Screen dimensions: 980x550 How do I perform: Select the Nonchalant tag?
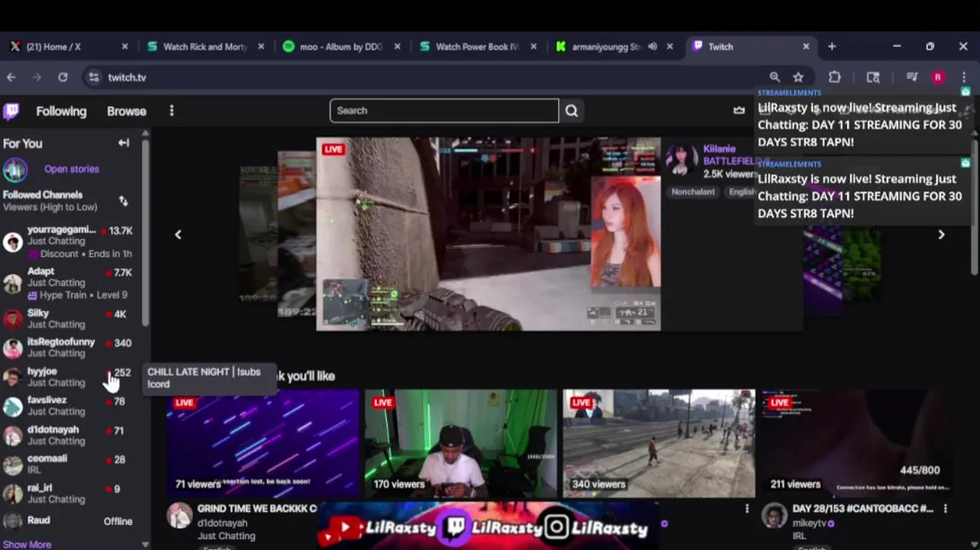coord(693,192)
